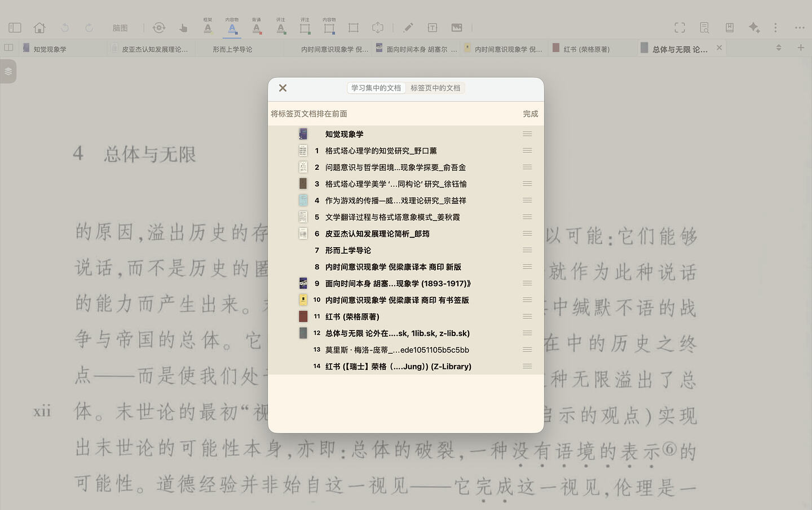Switch to 红书 (荣格原著) tab
Screen dimensions: 812x510
[x=586, y=49]
